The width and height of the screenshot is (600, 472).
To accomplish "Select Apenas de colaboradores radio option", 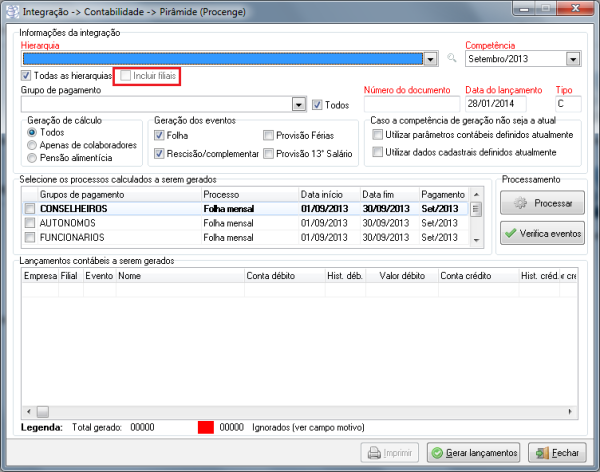I will 33,144.
